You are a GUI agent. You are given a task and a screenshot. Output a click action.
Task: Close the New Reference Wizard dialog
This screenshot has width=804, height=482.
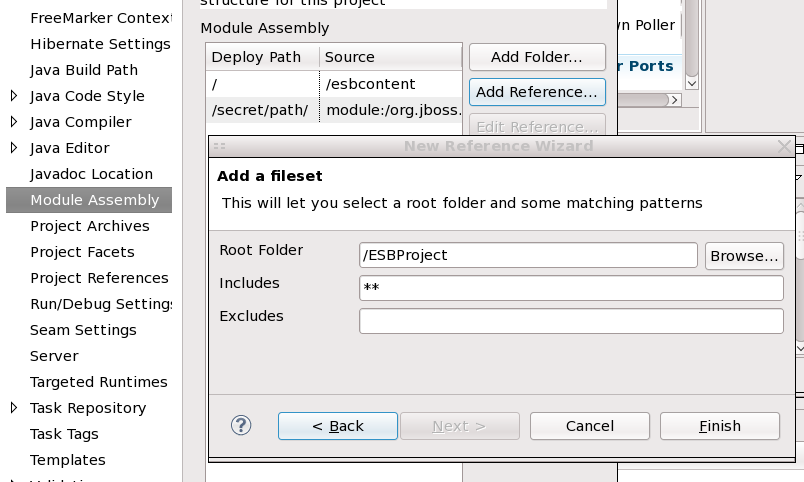click(784, 147)
